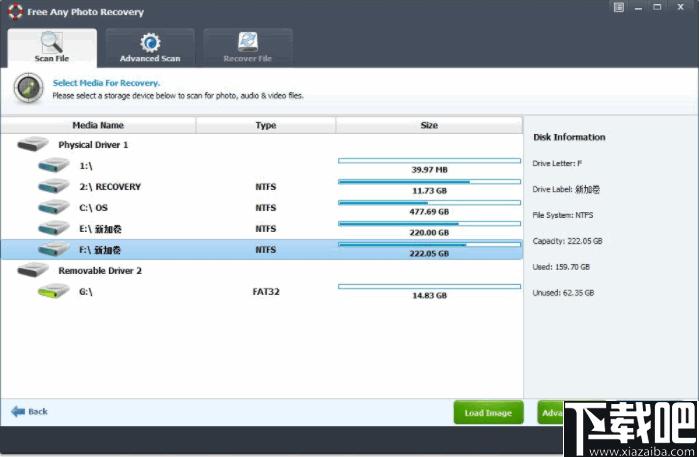Click the Capacity: 222.05 GB line

point(567,241)
